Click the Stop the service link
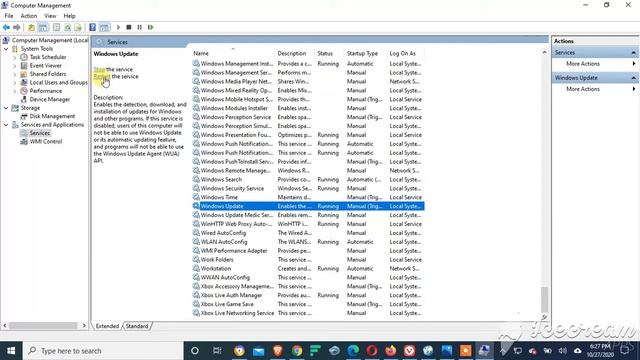This screenshot has height=360, width=640. [99, 69]
